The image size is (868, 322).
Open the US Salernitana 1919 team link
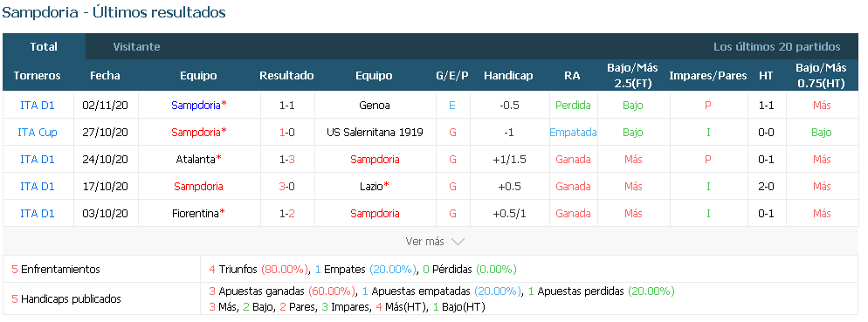click(375, 133)
